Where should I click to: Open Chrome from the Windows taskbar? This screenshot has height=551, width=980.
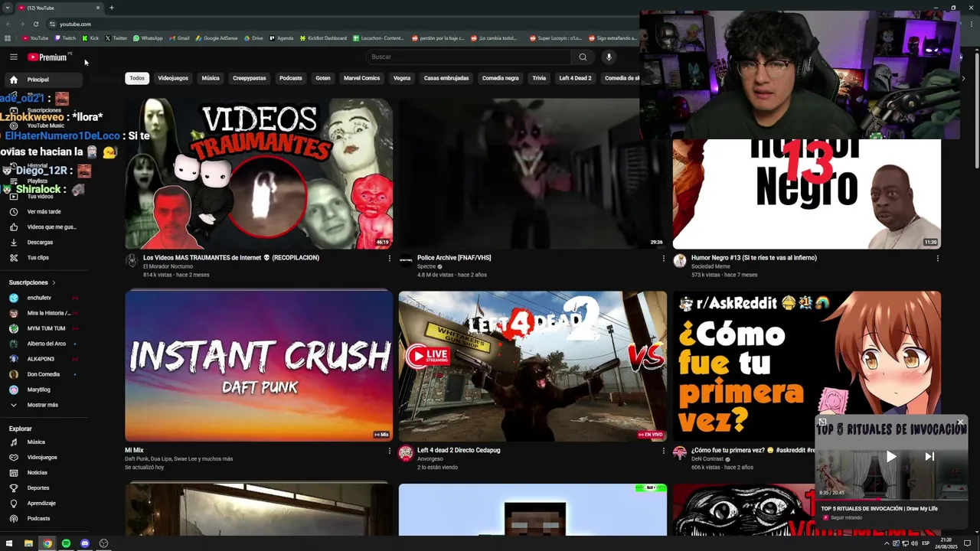[47, 543]
